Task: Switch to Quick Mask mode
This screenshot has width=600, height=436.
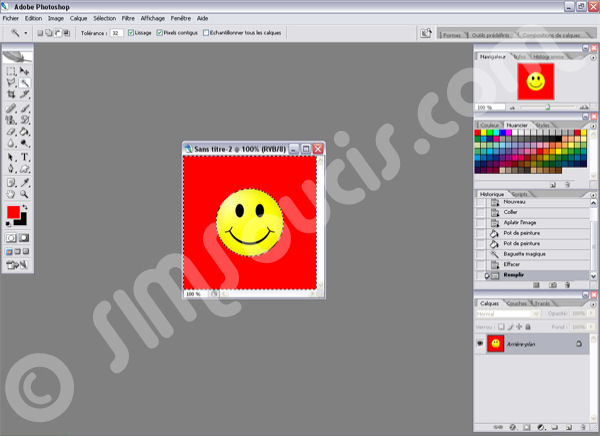Action: pyautogui.click(x=24, y=238)
